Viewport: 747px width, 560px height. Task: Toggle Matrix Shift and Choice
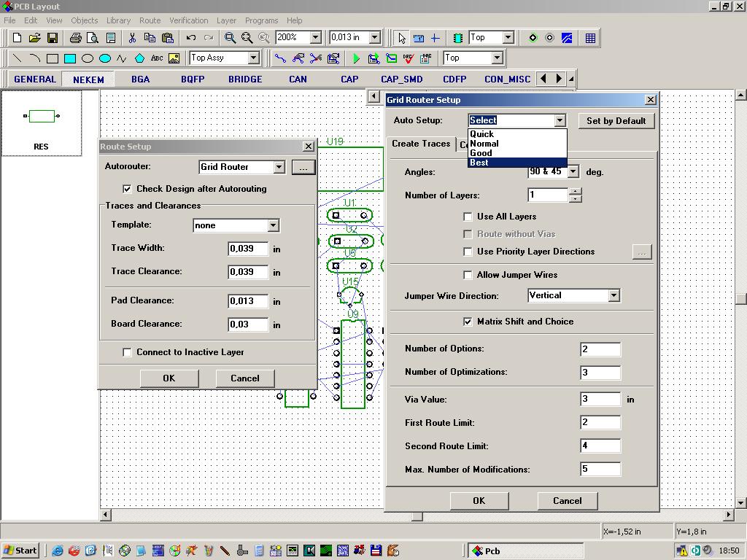[468, 322]
